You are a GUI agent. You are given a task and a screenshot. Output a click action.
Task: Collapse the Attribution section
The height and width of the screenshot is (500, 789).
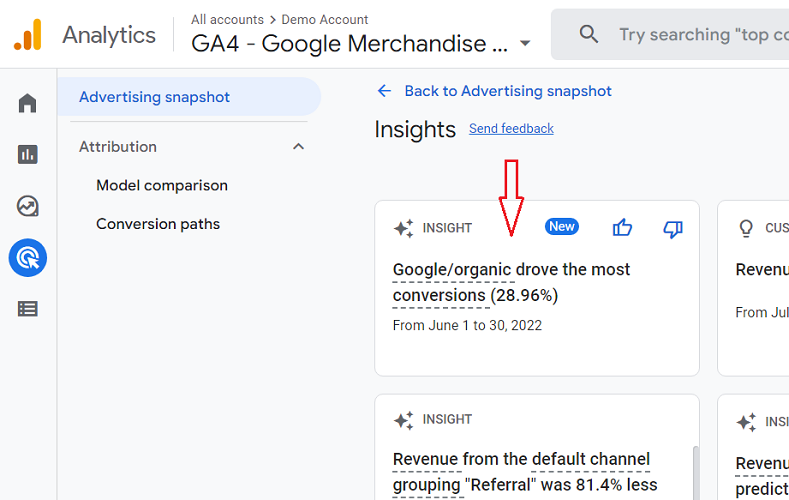298,146
